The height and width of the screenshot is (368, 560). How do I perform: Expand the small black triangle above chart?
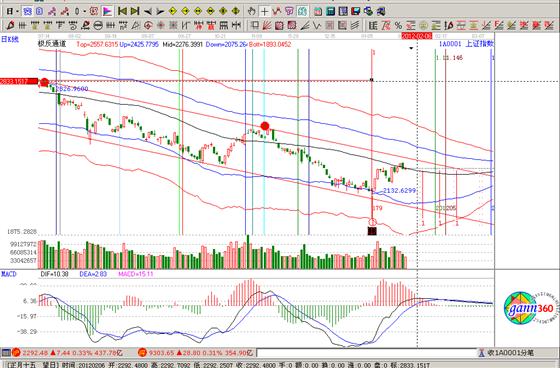point(411,48)
